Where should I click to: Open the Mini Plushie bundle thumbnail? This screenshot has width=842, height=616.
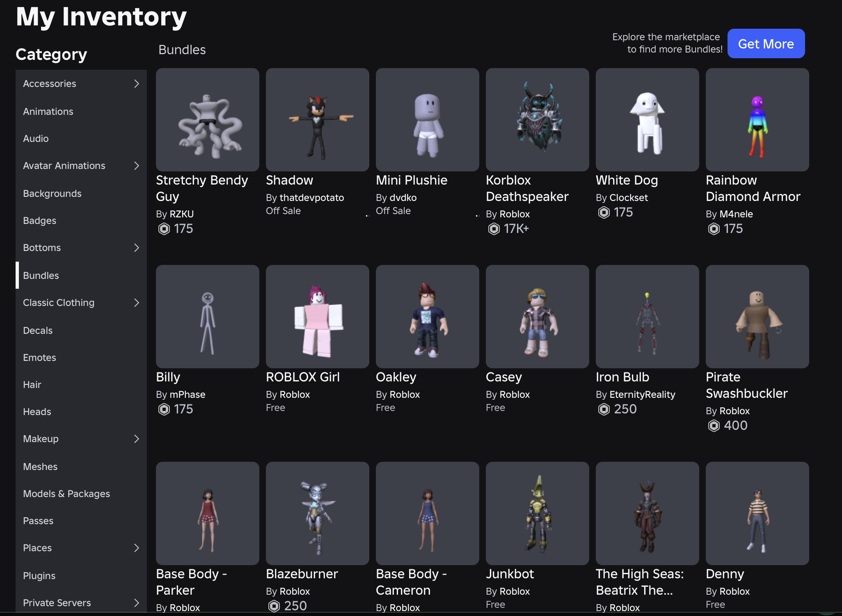coord(428,120)
